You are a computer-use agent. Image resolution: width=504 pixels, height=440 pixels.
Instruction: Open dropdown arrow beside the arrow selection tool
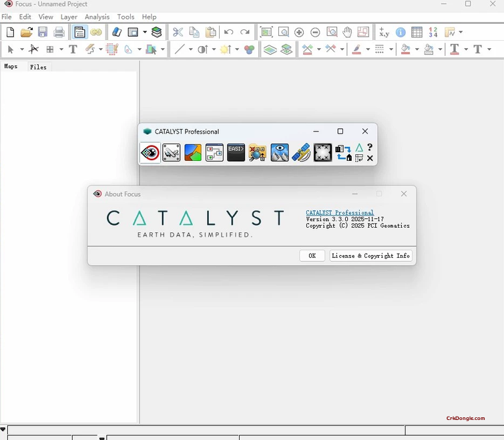(22, 49)
